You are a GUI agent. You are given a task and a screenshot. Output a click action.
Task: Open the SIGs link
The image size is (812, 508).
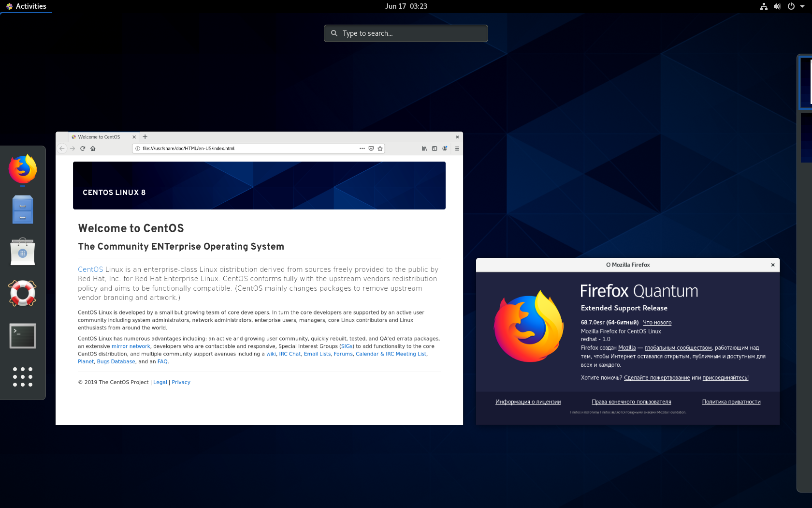click(347, 346)
